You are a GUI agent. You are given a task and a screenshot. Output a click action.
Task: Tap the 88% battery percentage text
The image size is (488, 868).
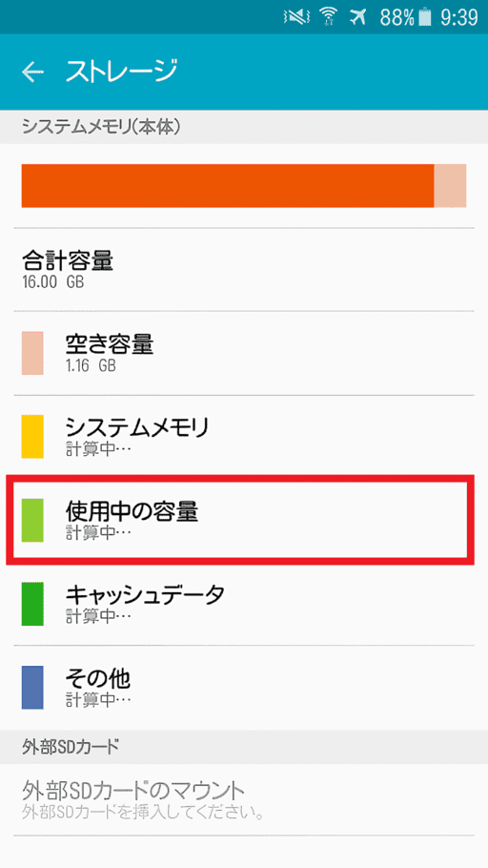(396, 18)
